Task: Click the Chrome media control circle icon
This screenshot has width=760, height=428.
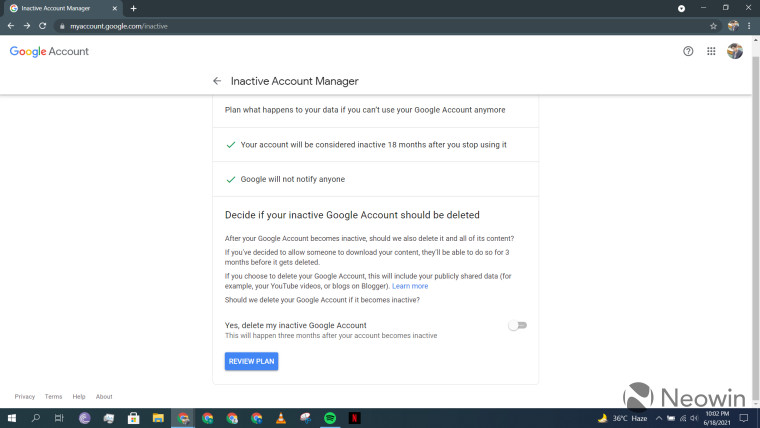Action: click(681, 8)
